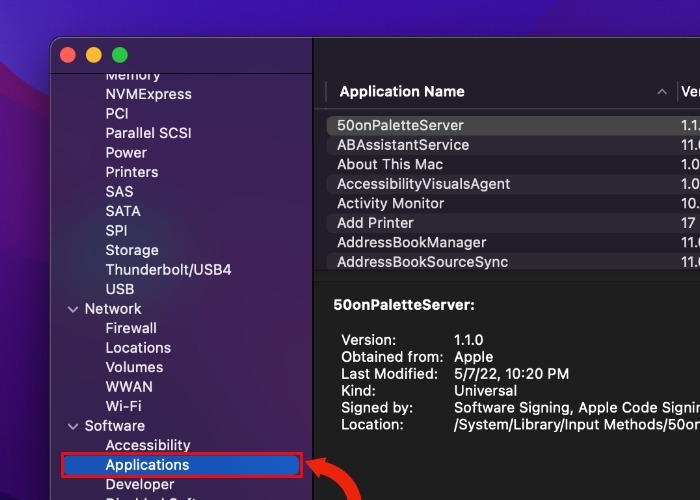Viewport: 700px width, 500px height.
Task: Toggle sort arrow in Application Name column
Action: [x=662, y=92]
